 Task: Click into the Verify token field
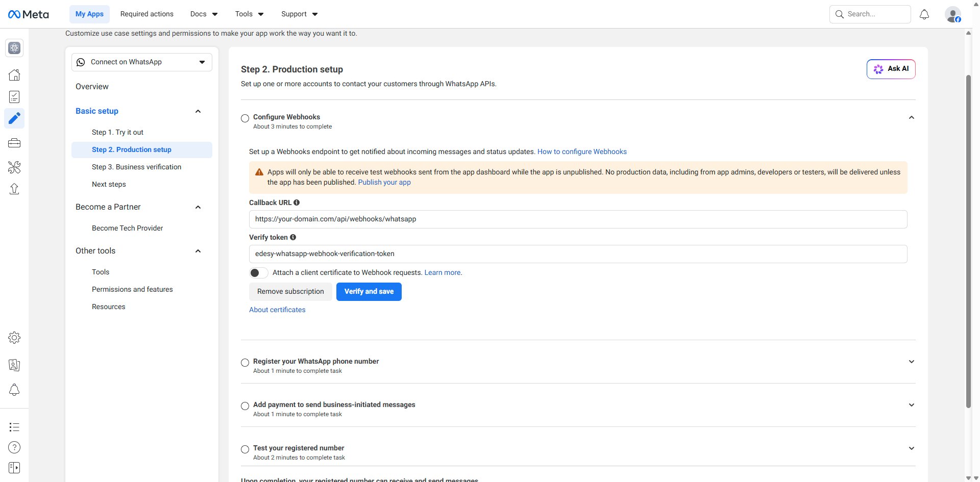coord(578,254)
